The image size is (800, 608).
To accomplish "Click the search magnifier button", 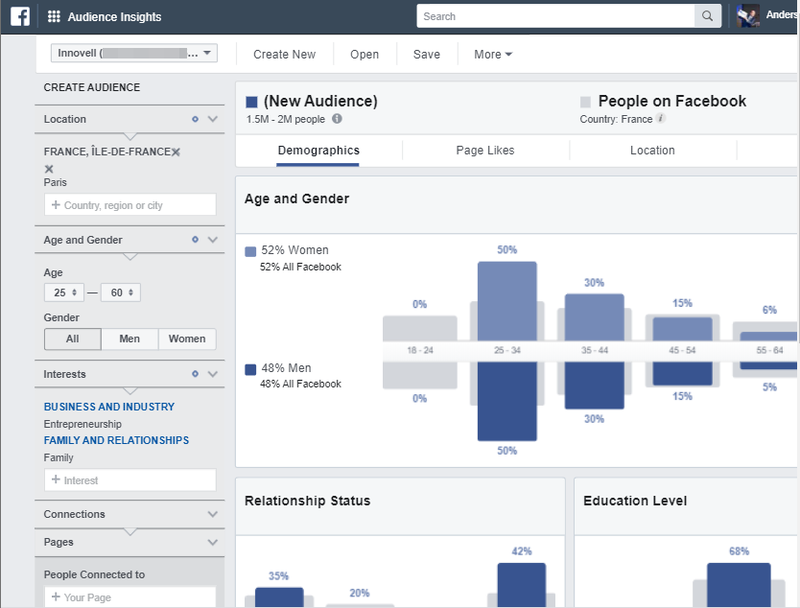I will tap(707, 16).
